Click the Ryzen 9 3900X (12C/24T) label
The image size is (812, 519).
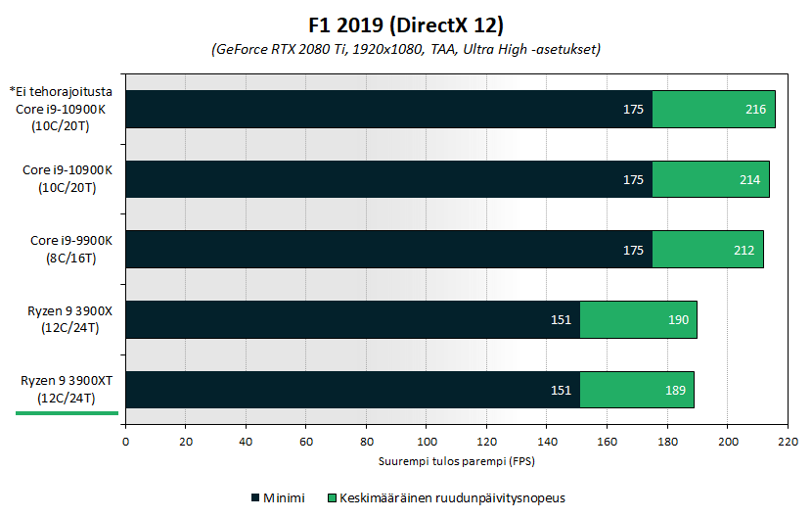(x=69, y=319)
